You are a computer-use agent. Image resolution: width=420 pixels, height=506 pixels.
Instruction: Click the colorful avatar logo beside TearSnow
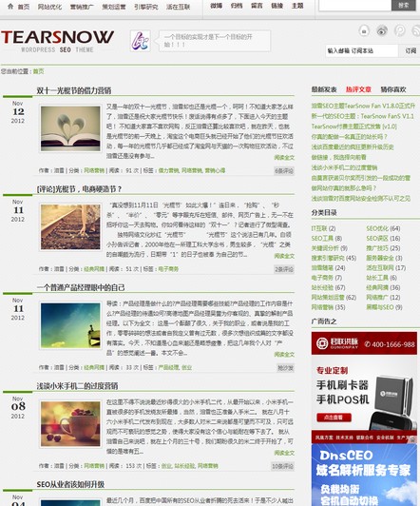point(141,41)
